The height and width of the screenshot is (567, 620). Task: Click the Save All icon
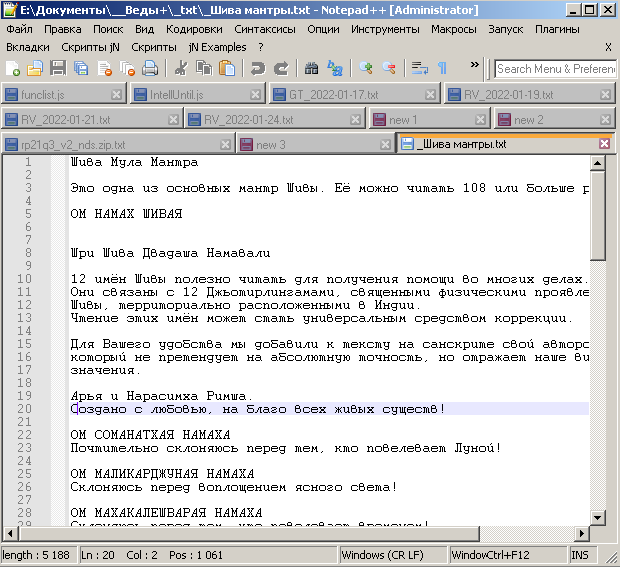81,68
